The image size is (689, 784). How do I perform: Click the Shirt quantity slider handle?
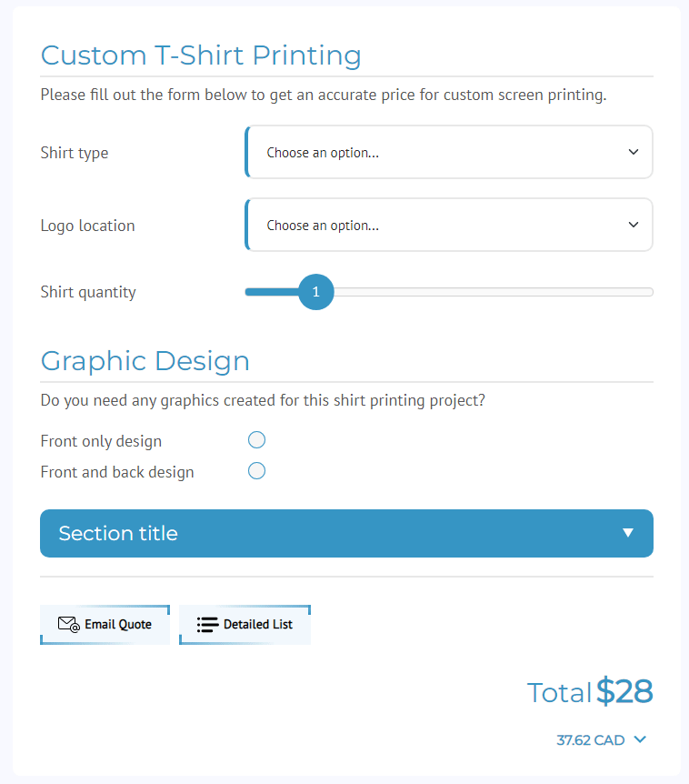click(x=316, y=292)
